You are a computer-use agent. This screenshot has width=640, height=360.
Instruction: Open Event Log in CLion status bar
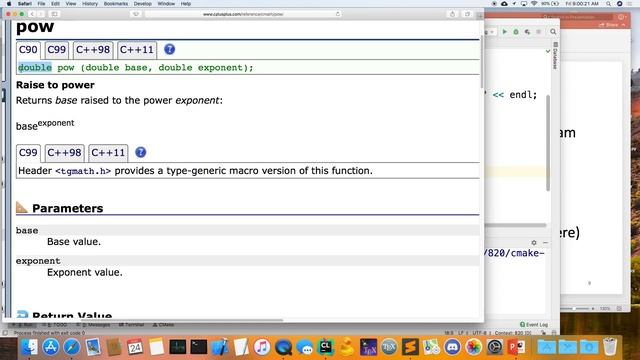coord(534,324)
